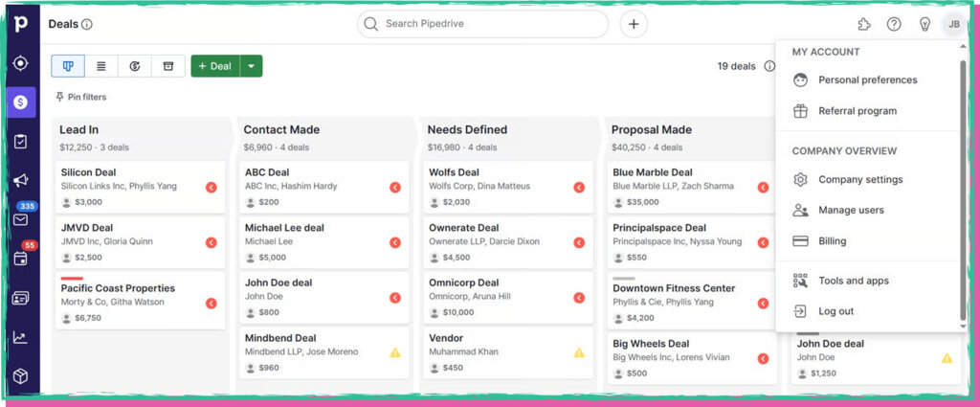Focus the Search Pipedrive field

(482, 24)
